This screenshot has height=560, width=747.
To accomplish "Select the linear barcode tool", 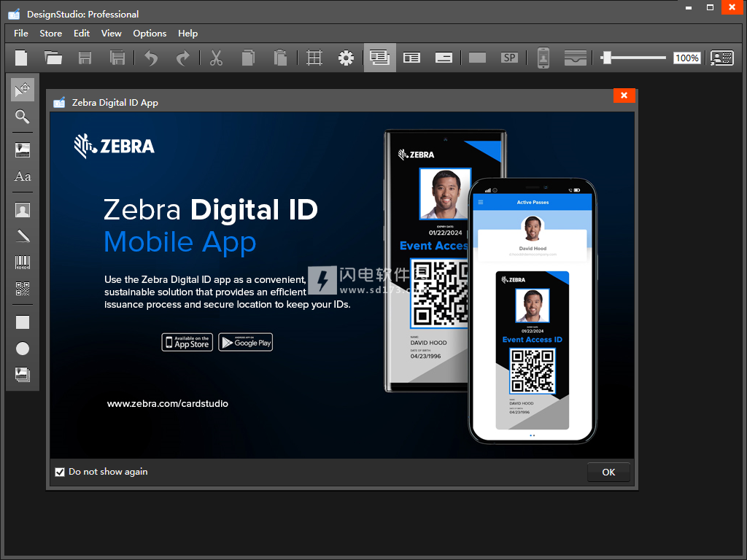I will tap(23, 262).
